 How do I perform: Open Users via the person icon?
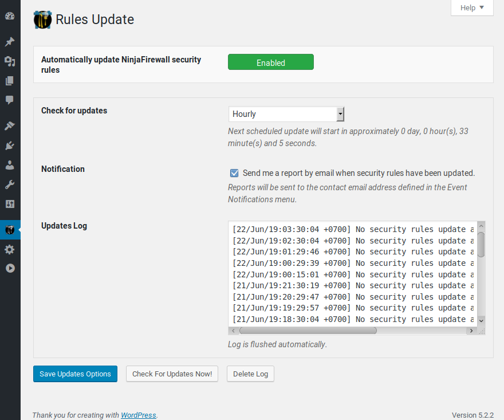pyautogui.click(x=10, y=165)
